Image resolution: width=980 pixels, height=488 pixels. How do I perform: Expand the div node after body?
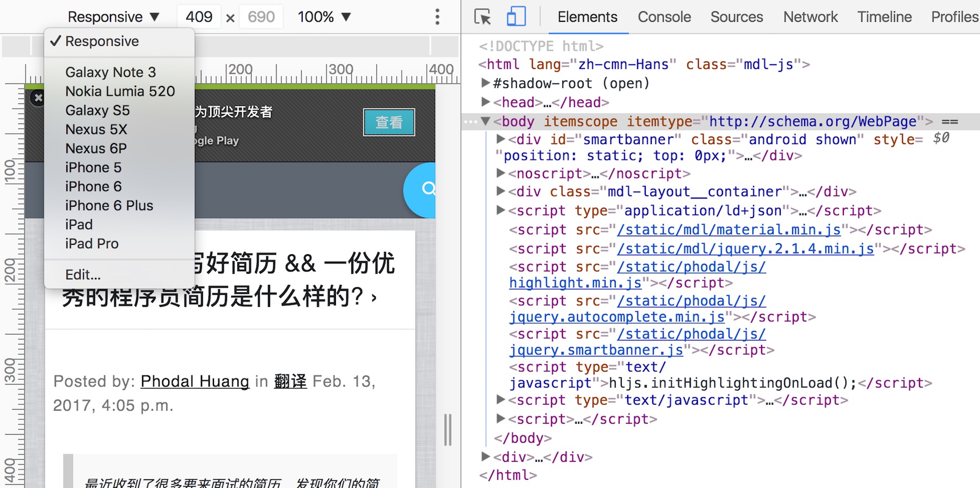pyautogui.click(x=486, y=456)
